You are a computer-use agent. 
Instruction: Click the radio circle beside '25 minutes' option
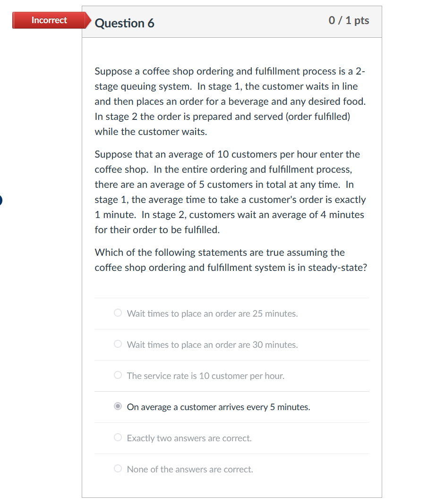[x=118, y=312]
